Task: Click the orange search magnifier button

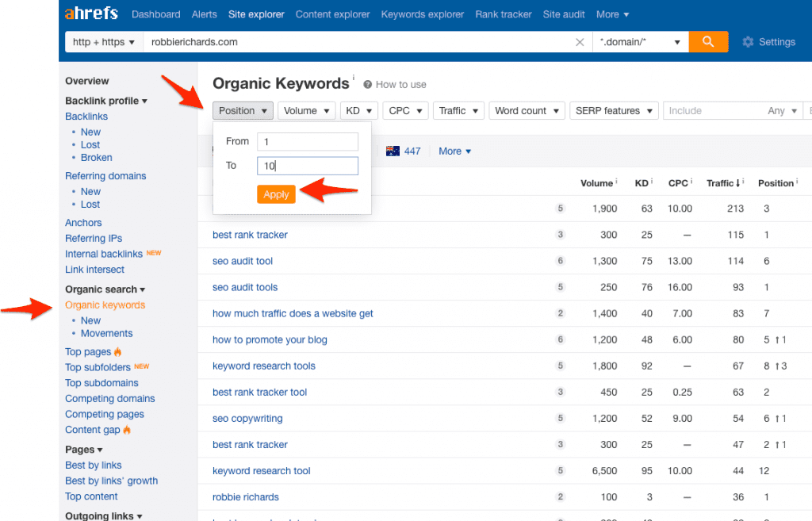Action: (x=708, y=42)
